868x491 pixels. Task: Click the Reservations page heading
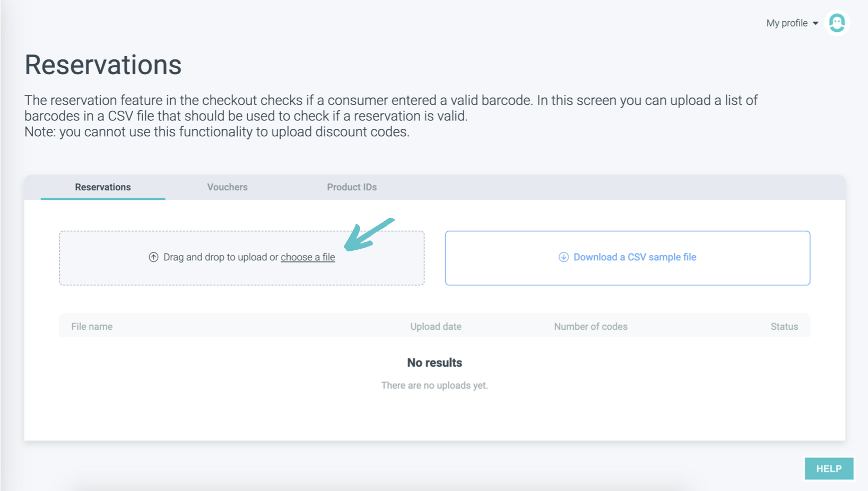click(103, 65)
